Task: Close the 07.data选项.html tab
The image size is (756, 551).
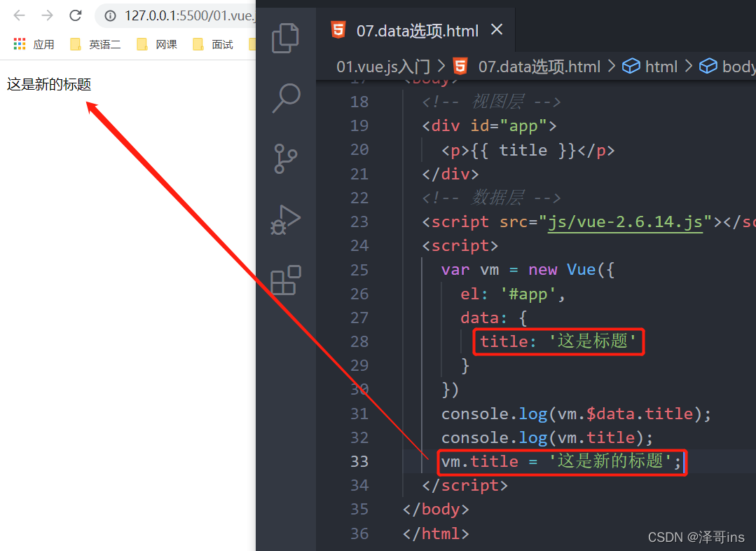Action: pyautogui.click(x=497, y=30)
